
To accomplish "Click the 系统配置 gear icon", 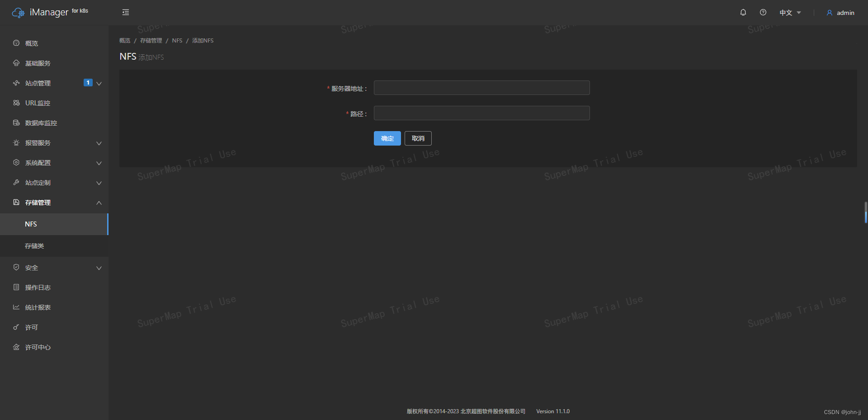I will (16, 162).
